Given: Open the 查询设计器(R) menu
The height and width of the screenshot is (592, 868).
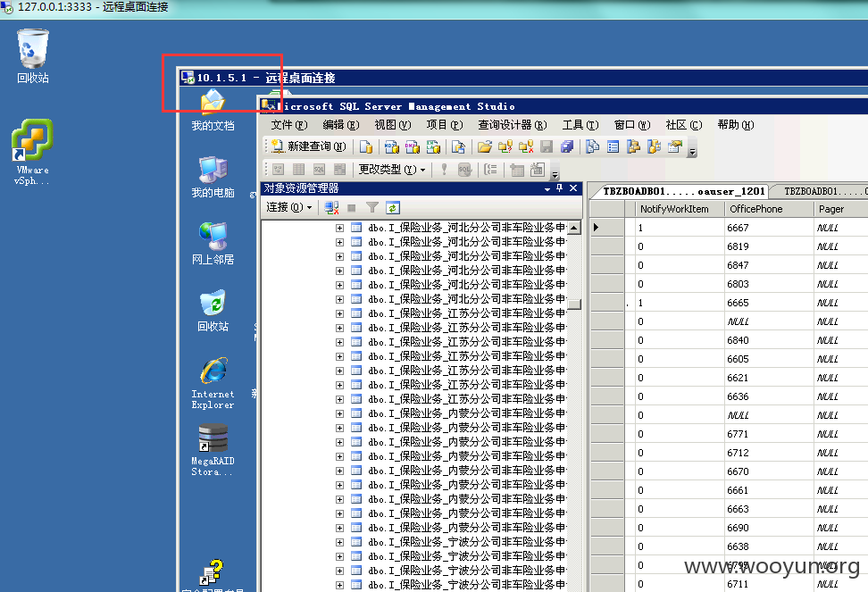Looking at the screenshot, I should point(512,125).
